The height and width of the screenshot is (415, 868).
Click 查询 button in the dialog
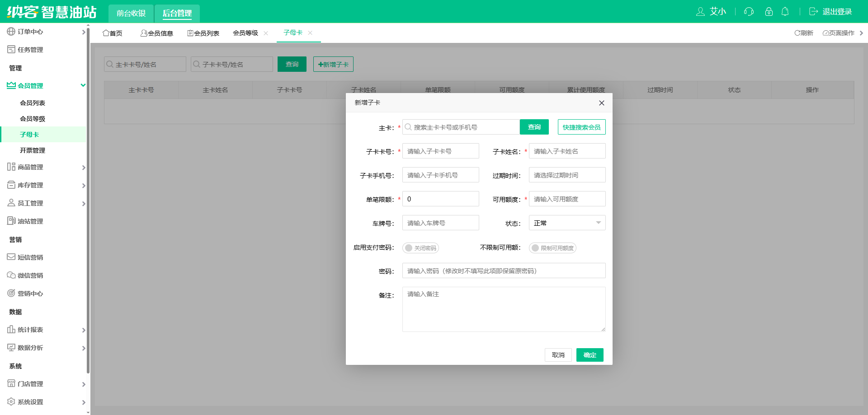tap(534, 127)
